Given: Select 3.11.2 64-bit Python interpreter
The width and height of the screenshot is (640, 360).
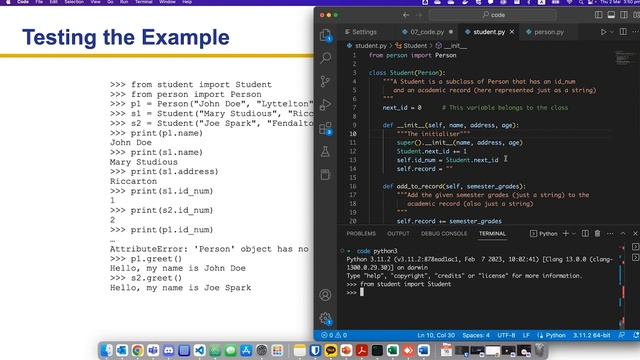Looking at the screenshot, I should [x=591, y=335].
